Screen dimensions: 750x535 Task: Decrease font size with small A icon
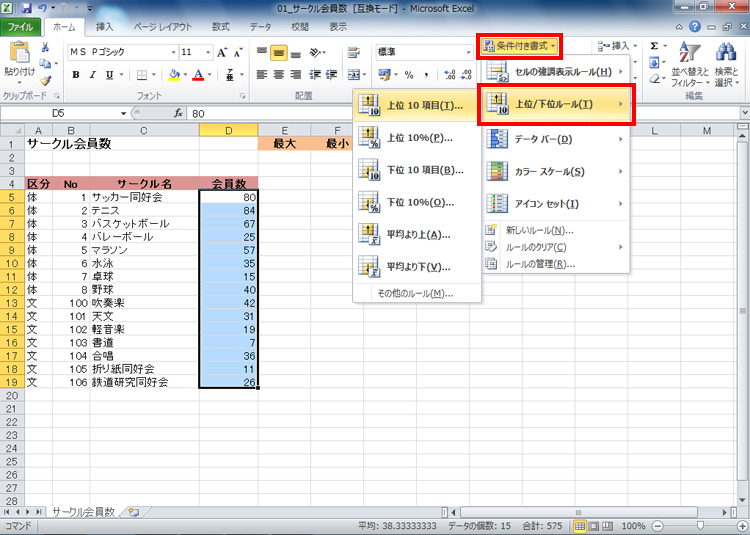click(238, 52)
